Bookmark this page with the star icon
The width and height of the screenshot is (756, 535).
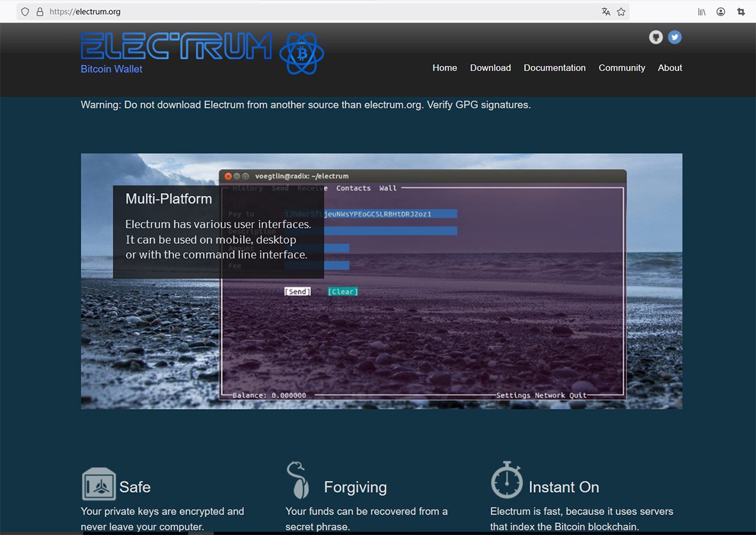(621, 12)
